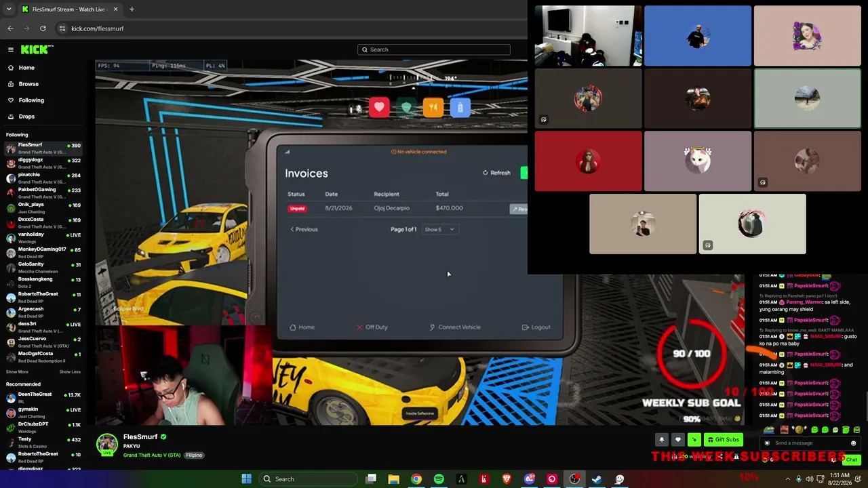
Task: Open Bosskengkeng channel in sidebar
Action: tap(42, 282)
